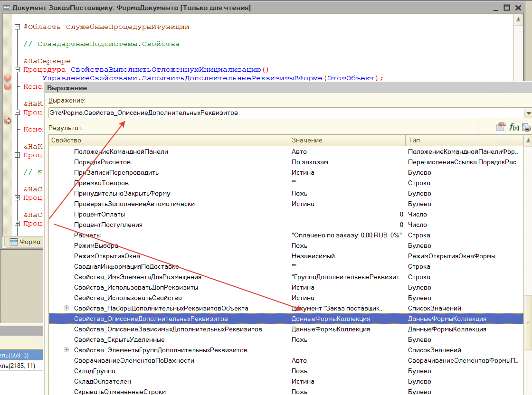Select the ПринудительноЗакрытьФорму row
532x395 pixels.
(286, 193)
